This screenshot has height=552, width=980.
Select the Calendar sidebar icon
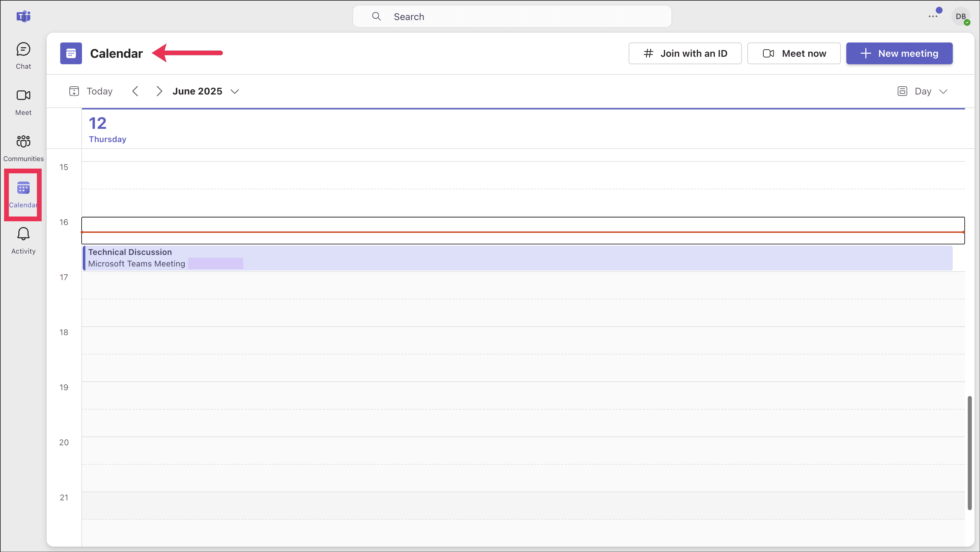point(23,194)
